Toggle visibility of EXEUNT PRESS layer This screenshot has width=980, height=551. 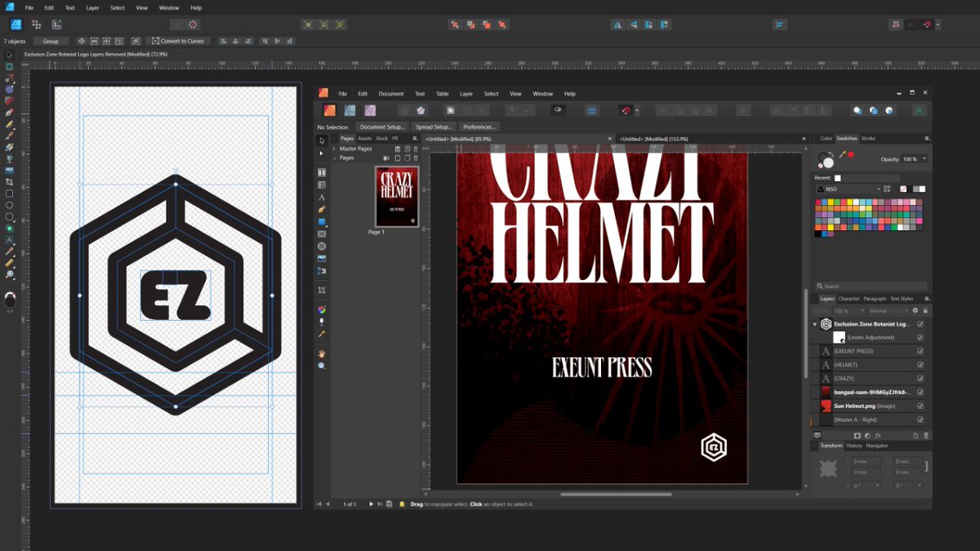pos(920,351)
